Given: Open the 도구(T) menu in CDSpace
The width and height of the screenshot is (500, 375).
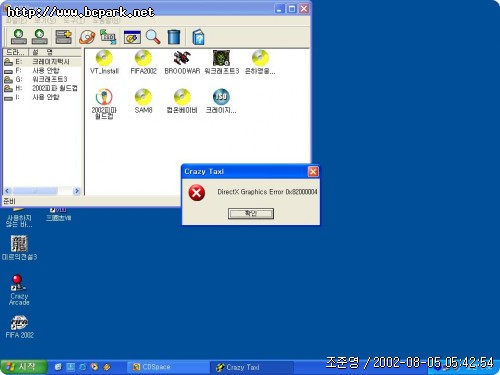Looking at the screenshot, I should tap(74, 21).
